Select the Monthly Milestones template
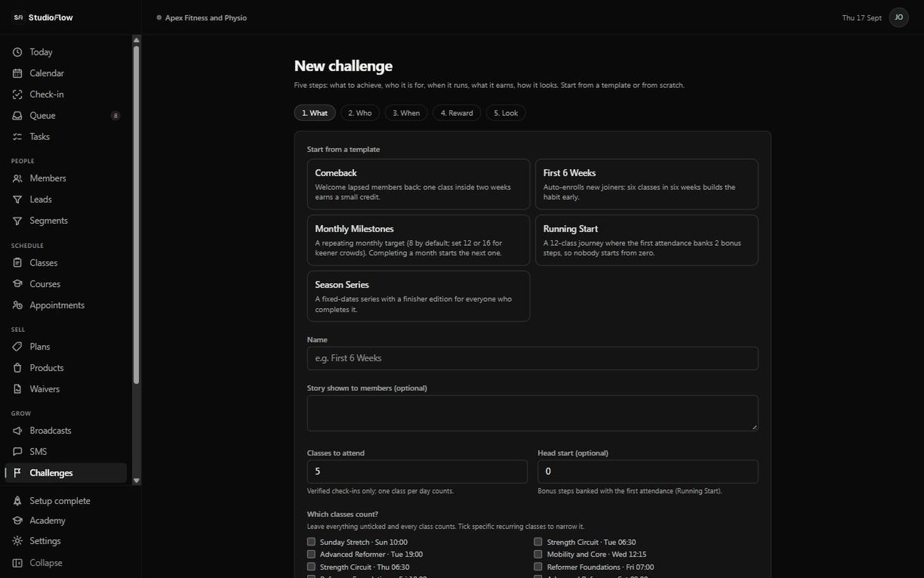The height and width of the screenshot is (578, 924). pos(418,240)
